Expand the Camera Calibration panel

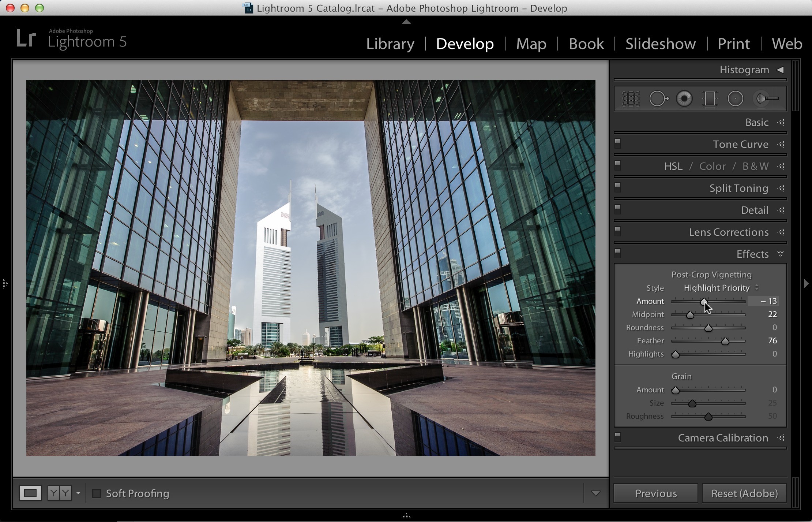click(781, 438)
